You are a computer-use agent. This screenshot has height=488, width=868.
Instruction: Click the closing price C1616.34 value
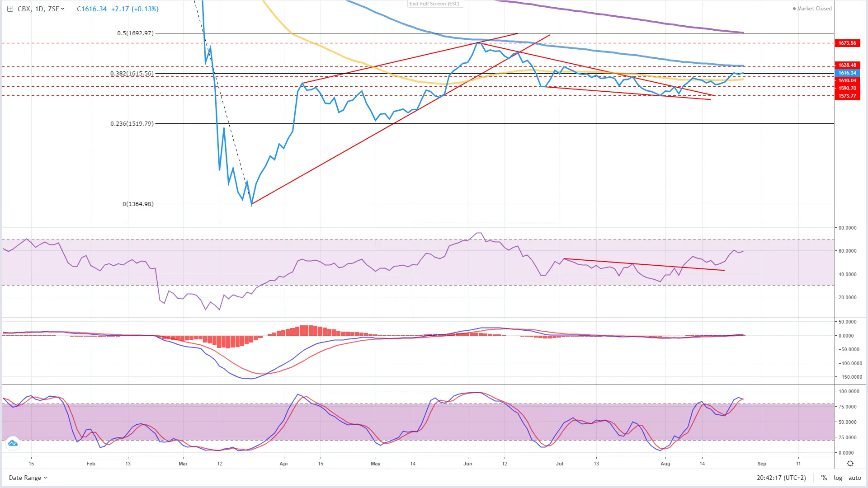click(92, 9)
